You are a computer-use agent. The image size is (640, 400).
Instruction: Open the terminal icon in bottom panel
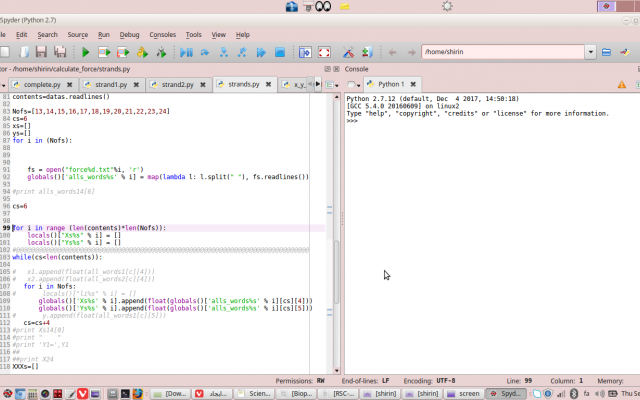[x=125, y=393]
